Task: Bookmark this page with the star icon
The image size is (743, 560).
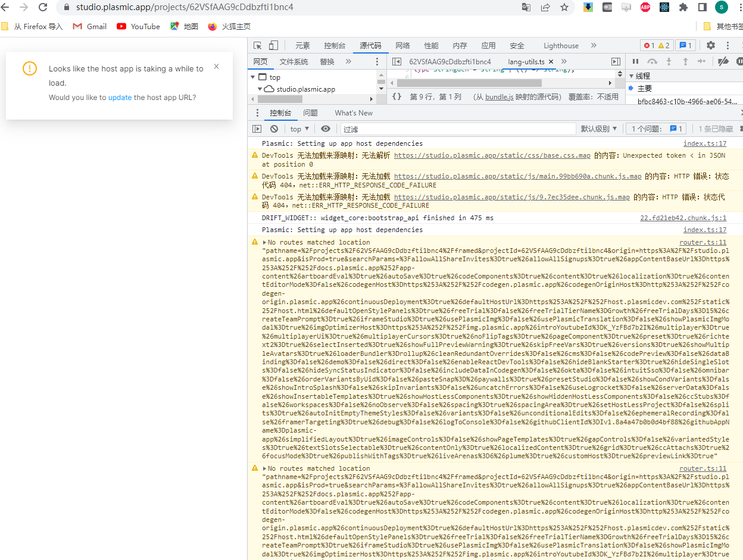Action: [564, 8]
